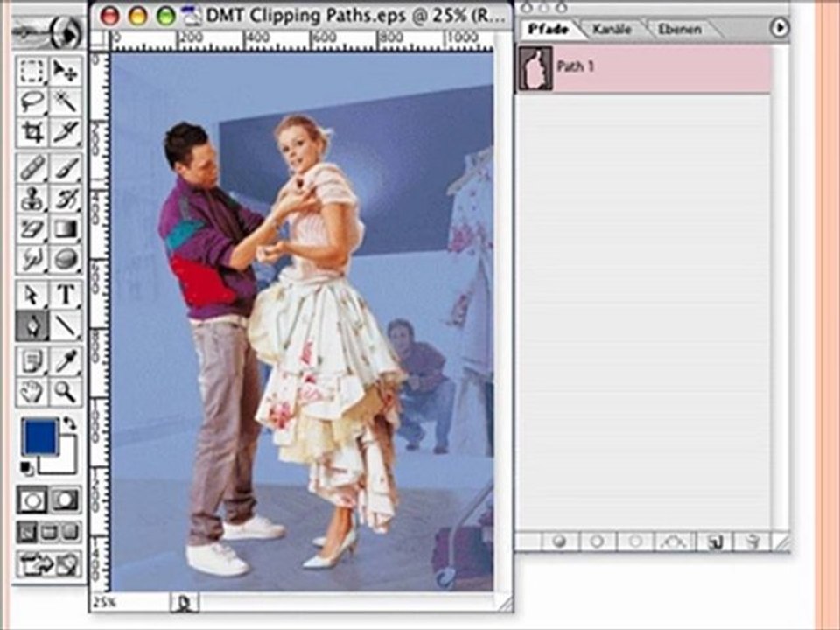Select the Hand tool

tap(32, 392)
